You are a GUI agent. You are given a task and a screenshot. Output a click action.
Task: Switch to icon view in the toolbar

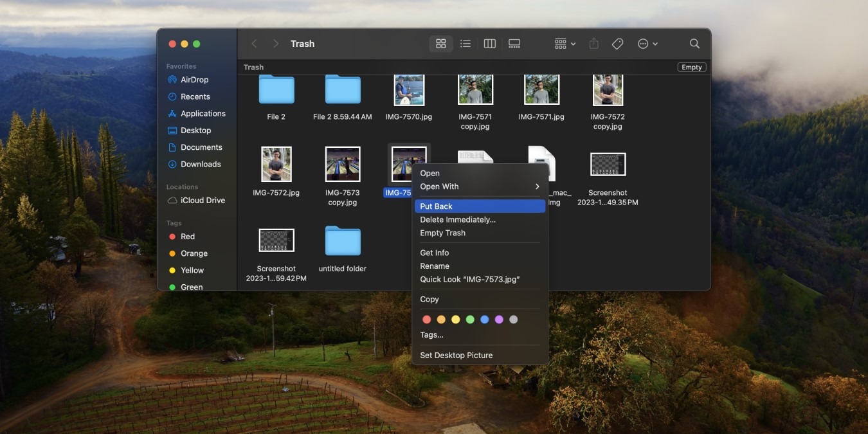pyautogui.click(x=441, y=43)
